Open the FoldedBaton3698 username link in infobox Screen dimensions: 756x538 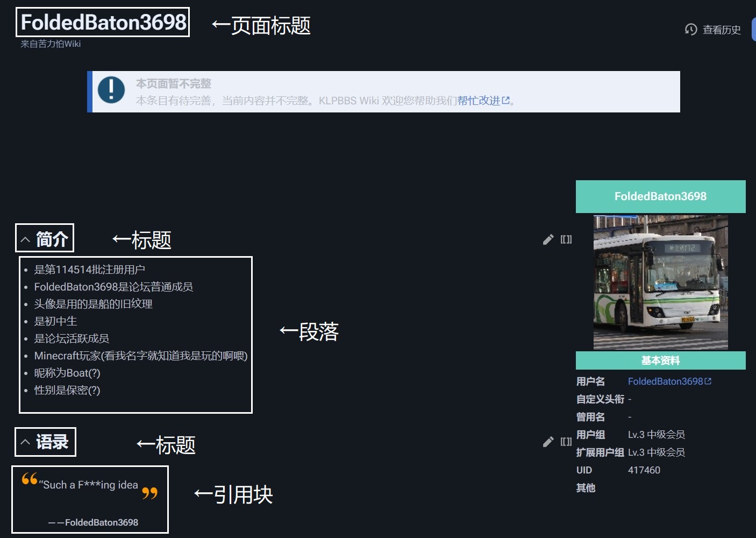pos(669,381)
